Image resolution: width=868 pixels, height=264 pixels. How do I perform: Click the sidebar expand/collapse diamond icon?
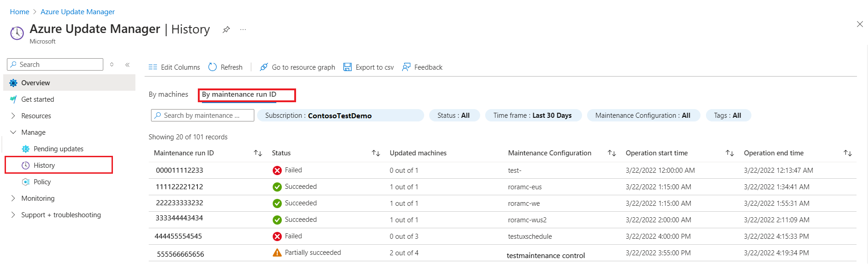point(112,65)
